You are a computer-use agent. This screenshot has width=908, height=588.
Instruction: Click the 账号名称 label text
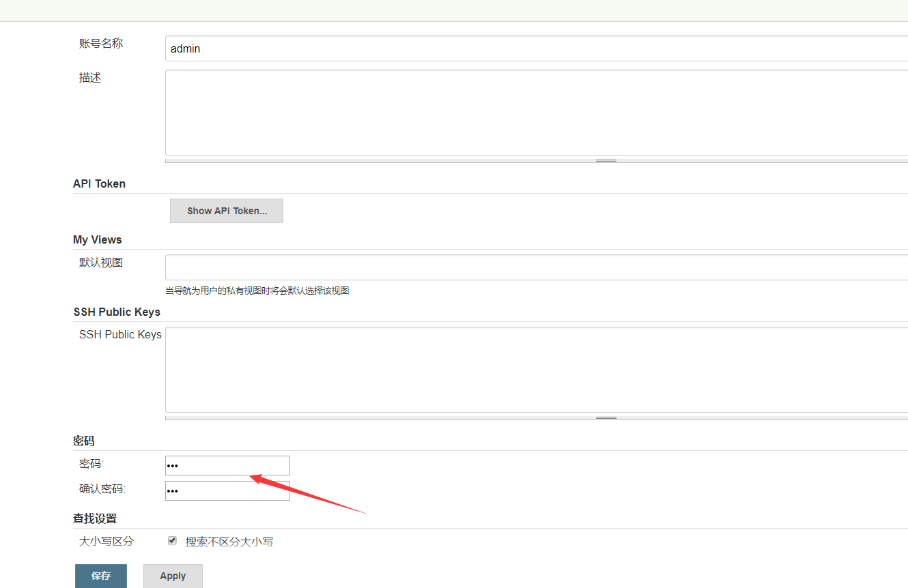pyautogui.click(x=100, y=43)
